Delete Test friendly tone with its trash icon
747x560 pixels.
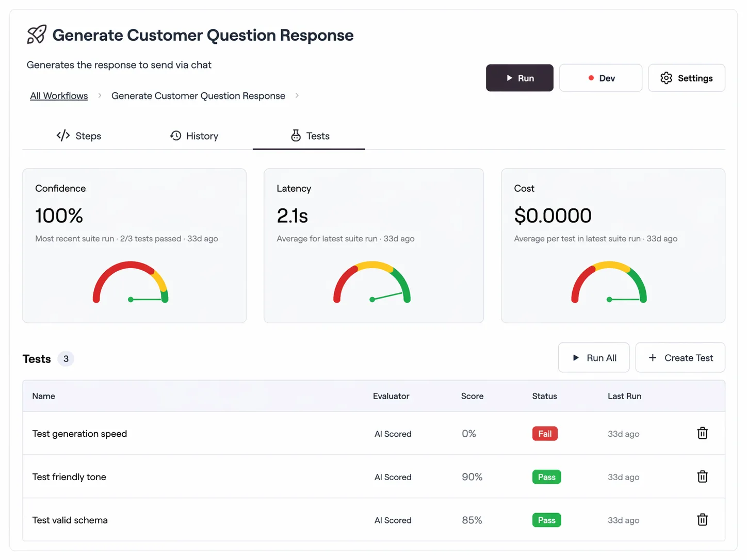[702, 476]
